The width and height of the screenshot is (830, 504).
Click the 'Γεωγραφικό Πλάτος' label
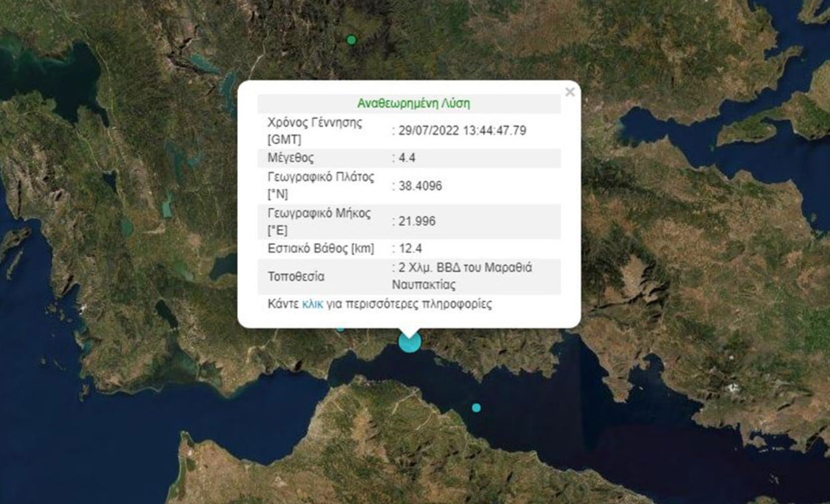click(x=320, y=178)
